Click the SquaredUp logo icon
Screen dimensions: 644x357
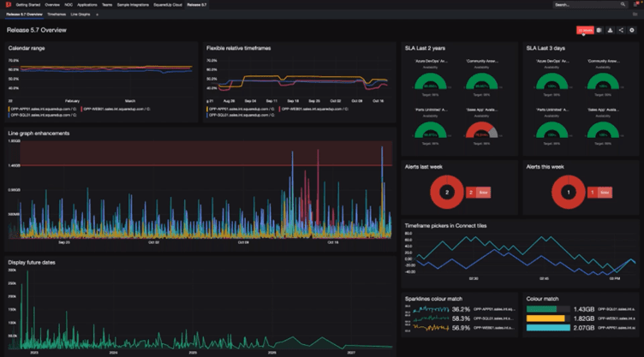point(6,4)
